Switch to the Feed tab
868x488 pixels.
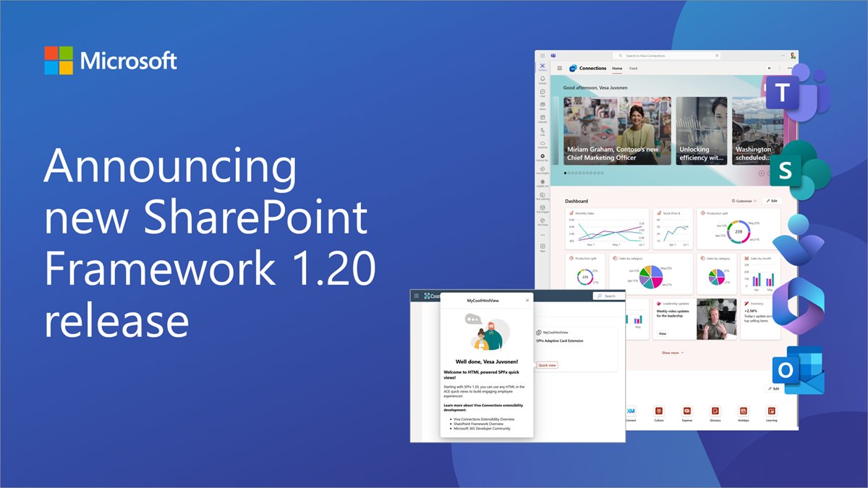(x=634, y=68)
